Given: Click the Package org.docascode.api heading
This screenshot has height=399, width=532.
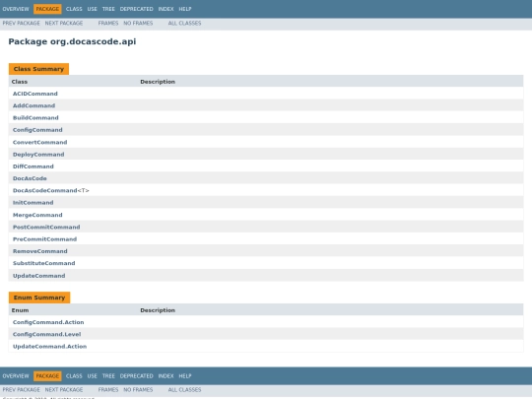Looking at the screenshot, I should pyautogui.click(x=72, y=41).
